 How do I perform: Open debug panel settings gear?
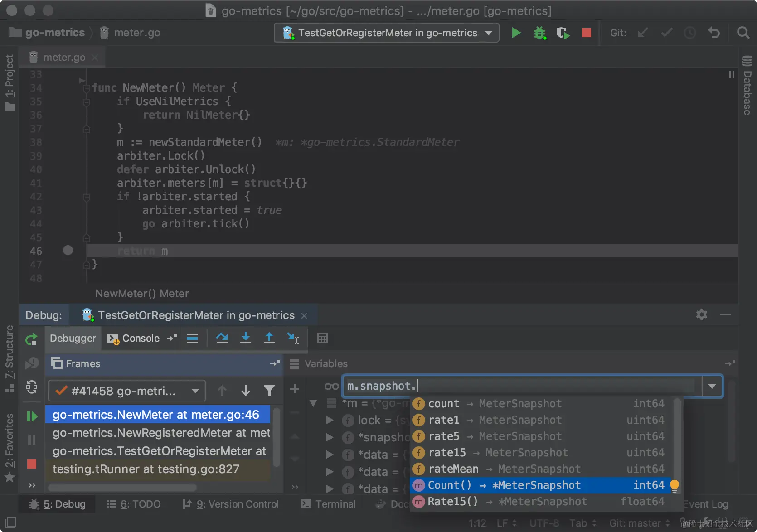click(702, 314)
